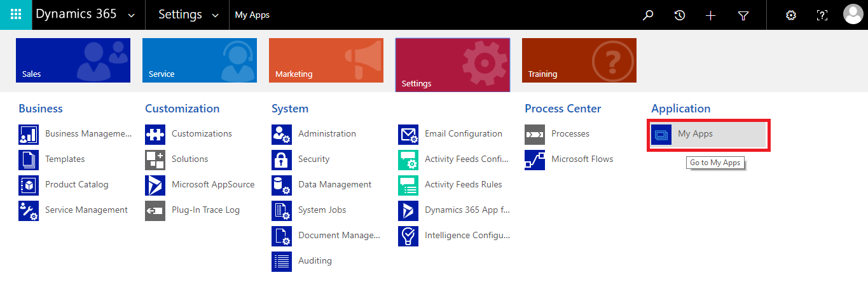Open the Solutions link
Image resolution: width=868 pixels, height=282 pixels.
click(190, 159)
